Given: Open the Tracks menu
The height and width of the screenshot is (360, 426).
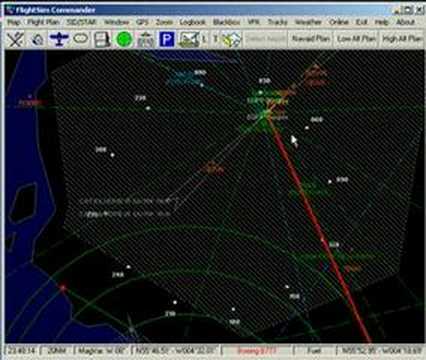Looking at the screenshot, I should pyautogui.click(x=277, y=22).
